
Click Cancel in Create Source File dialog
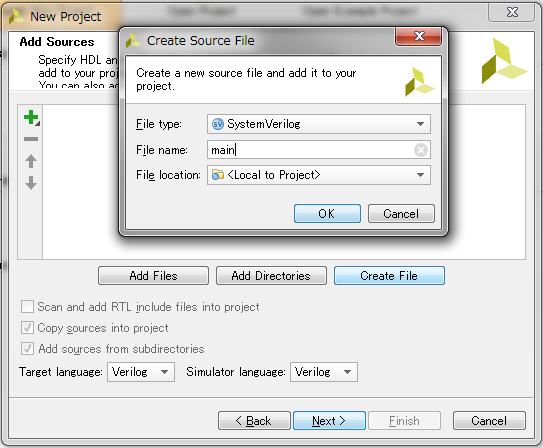point(401,214)
